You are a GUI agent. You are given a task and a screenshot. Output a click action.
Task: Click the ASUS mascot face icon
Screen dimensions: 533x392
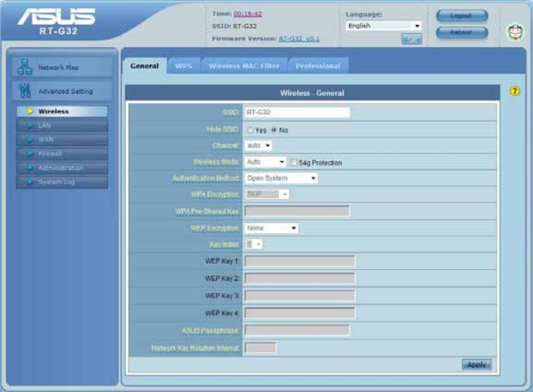[x=516, y=32]
